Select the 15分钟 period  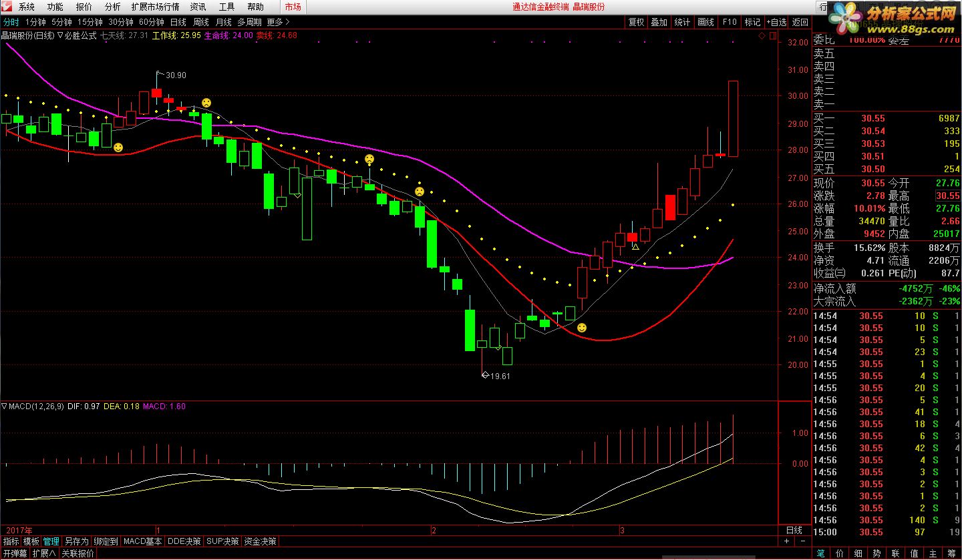pos(90,22)
